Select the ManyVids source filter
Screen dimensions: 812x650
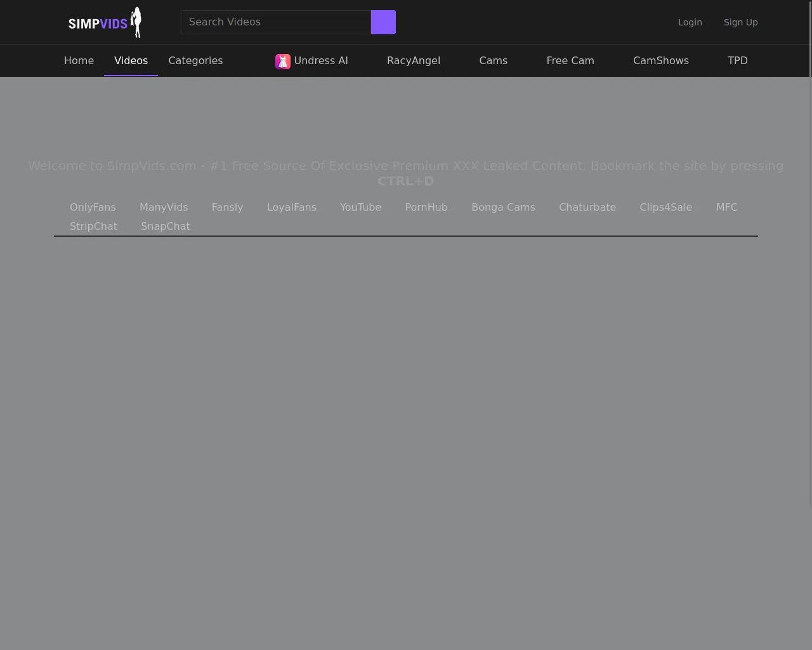tap(164, 208)
